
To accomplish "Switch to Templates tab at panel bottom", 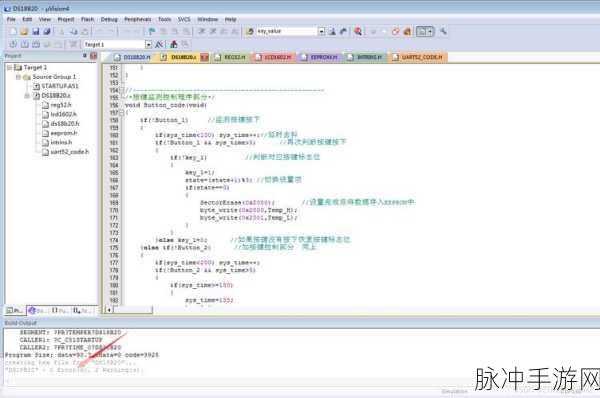I will 82,310.
